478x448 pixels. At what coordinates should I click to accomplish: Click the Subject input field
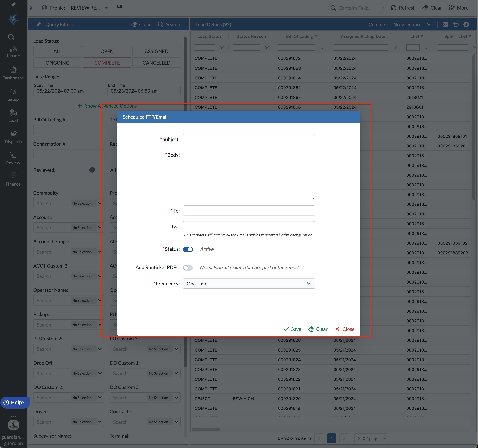coord(249,139)
